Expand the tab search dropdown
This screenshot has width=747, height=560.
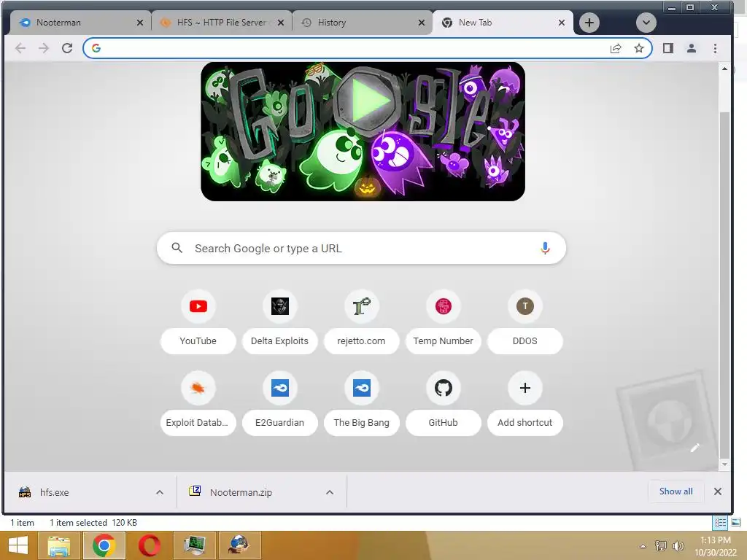646,23
